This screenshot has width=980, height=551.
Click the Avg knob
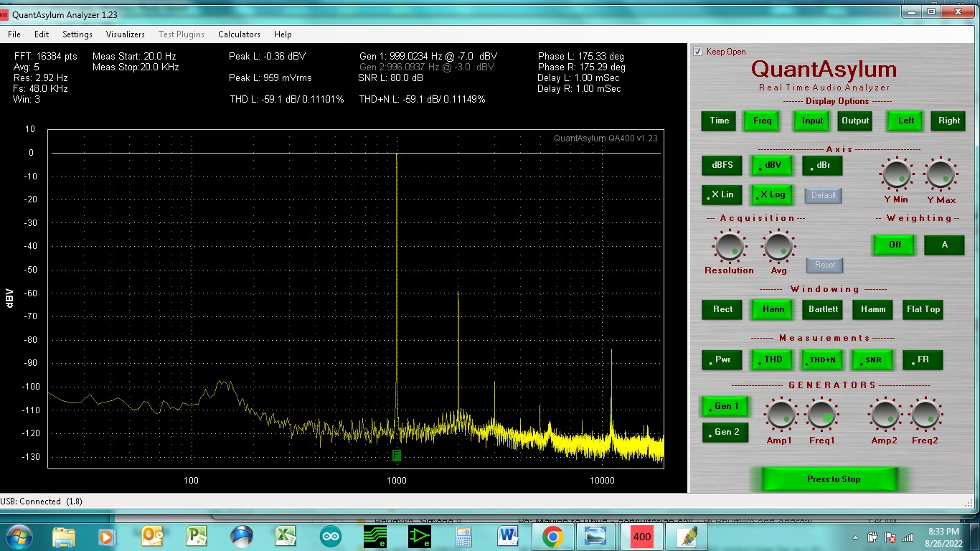point(778,247)
